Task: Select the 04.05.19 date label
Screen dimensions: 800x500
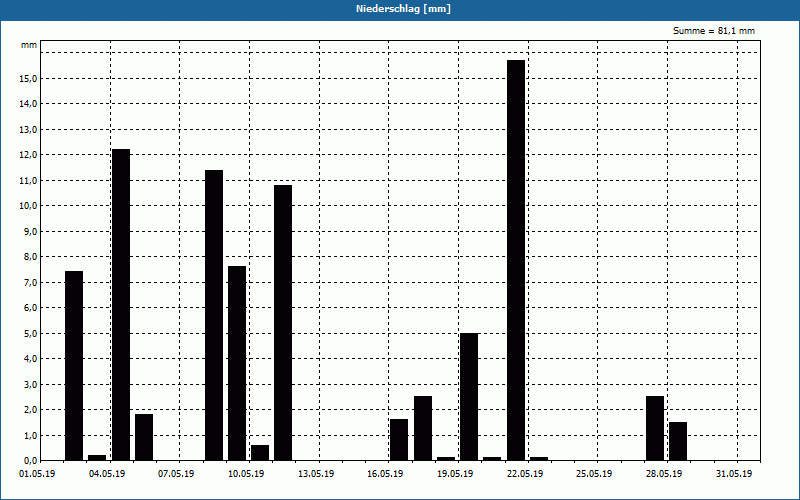Action: 107,474
